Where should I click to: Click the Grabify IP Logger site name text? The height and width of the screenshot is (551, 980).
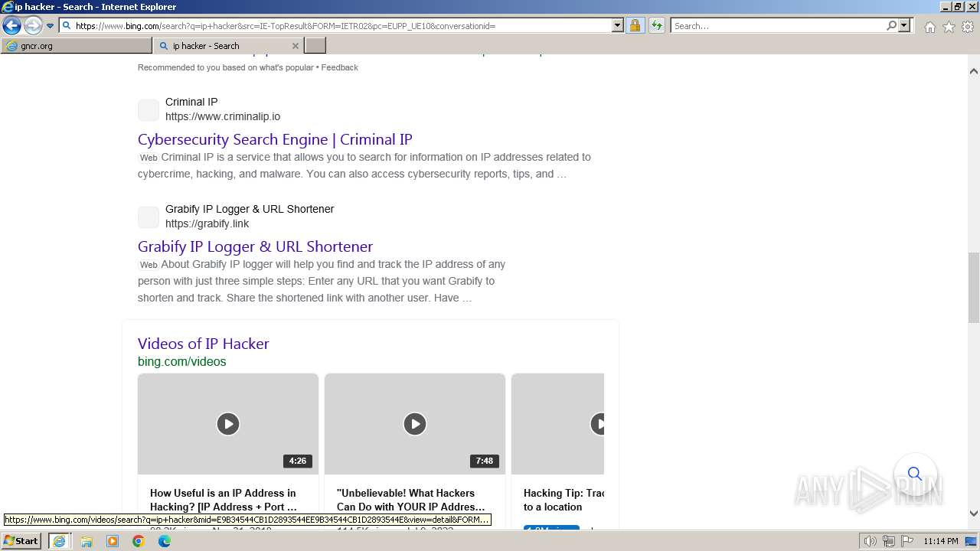point(250,209)
